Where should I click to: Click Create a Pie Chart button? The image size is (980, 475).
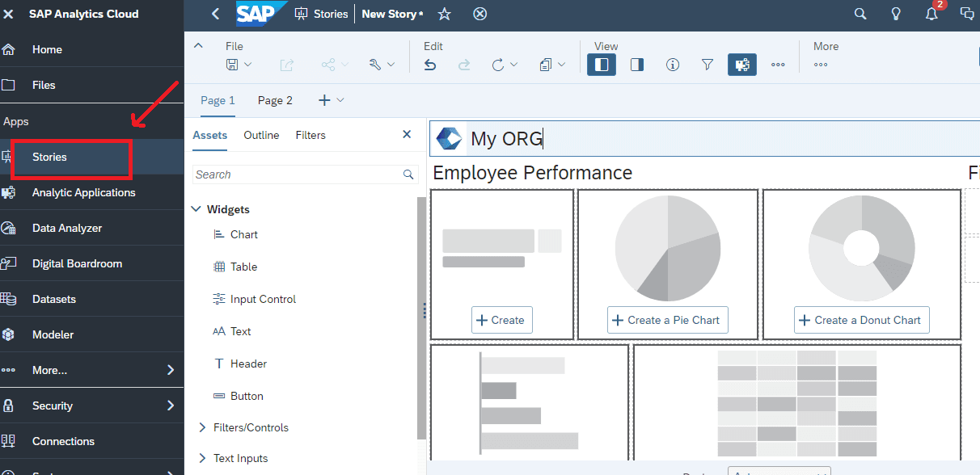667,320
